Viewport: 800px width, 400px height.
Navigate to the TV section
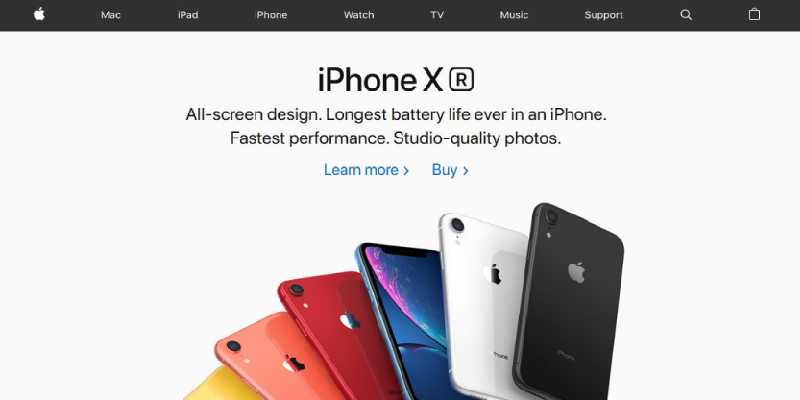point(437,15)
